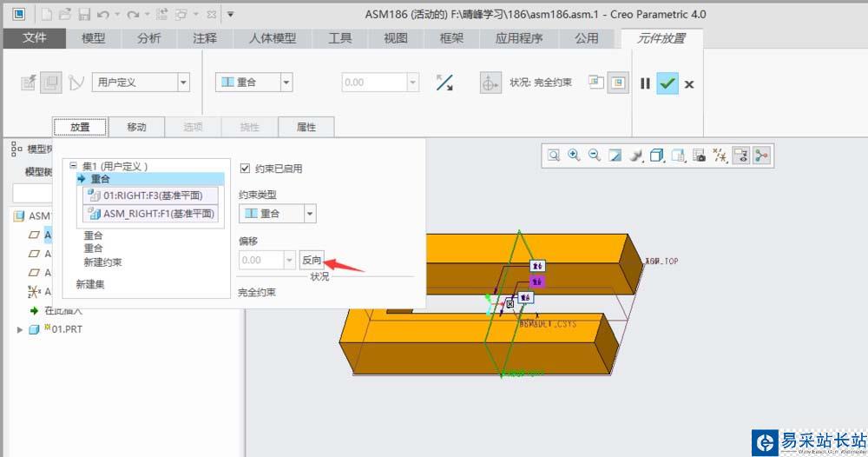Viewport: 868px width, 457px height.
Task: Click 新建集 to add a set
Action: click(x=89, y=284)
